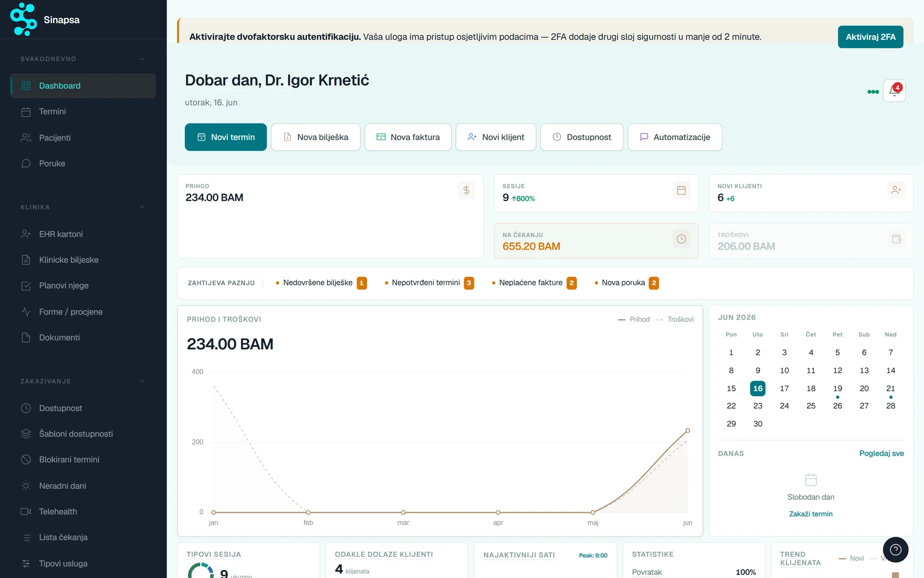924x578 pixels.
Task: Open Forme / procjene in the sidebar
Action: (x=83, y=312)
